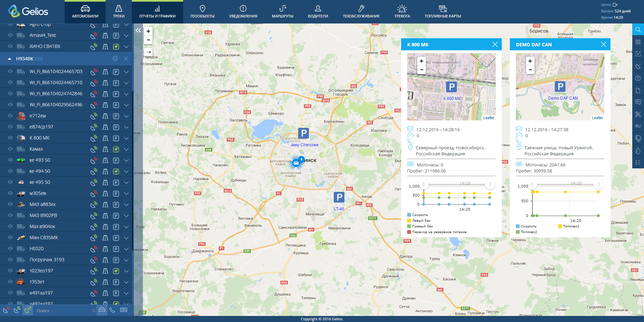Expand details chevron for ке 495 50
The image size is (644, 322).
(x=126, y=182)
